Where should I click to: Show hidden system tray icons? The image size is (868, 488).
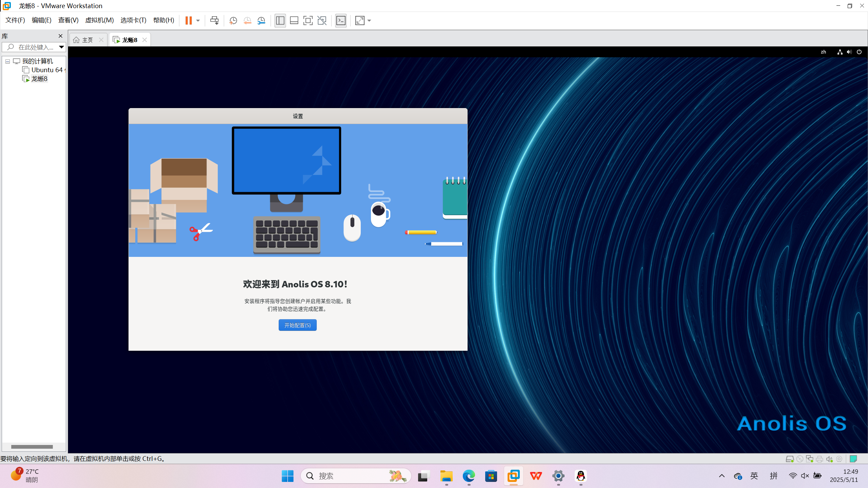click(722, 476)
